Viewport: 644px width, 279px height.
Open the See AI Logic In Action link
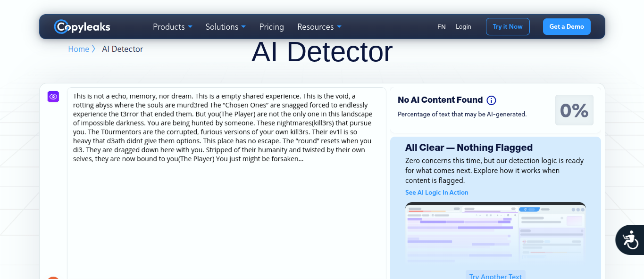[436, 192]
